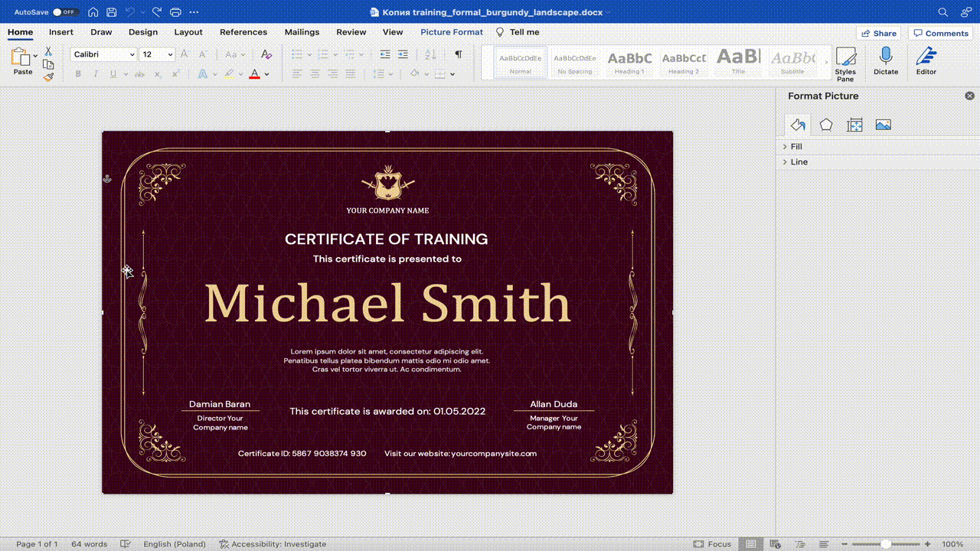The width and height of the screenshot is (980, 551).
Task: Open the Comments button
Action: tap(940, 33)
